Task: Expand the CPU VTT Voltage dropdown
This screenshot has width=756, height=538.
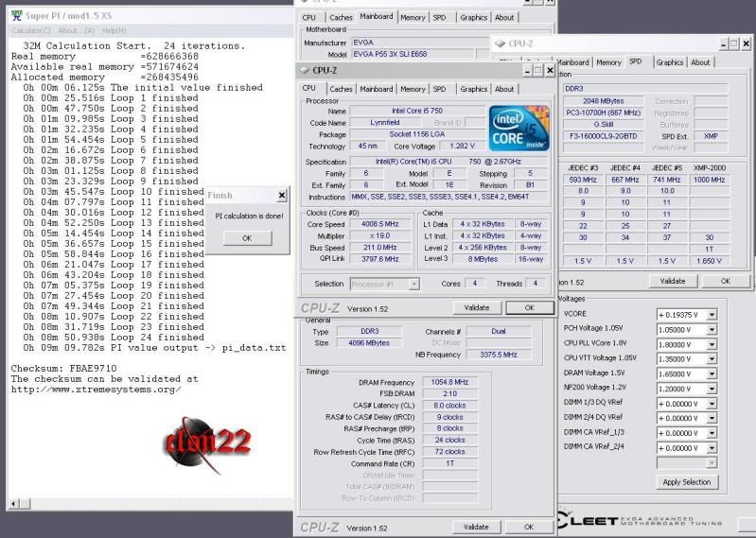Action: [x=712, y=359]
